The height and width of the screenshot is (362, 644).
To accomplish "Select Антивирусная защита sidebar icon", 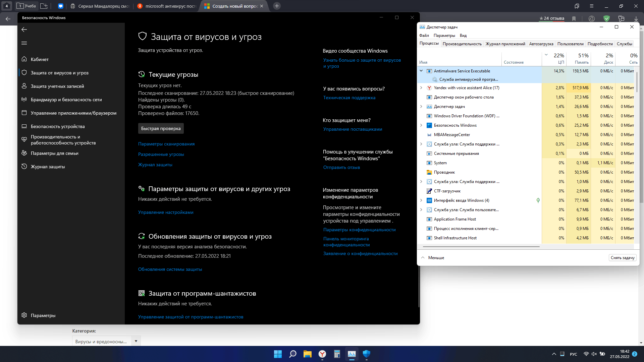I will tap(24, 72).
